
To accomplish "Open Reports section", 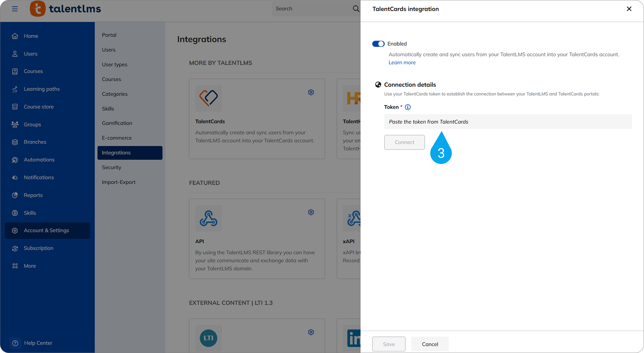I will [47, 195].
